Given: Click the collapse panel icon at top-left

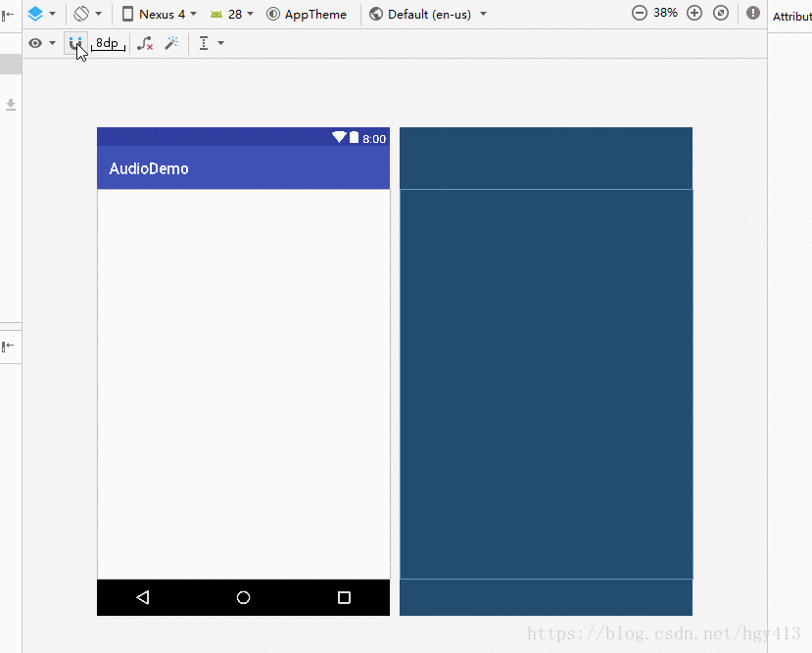Looking at the screenshot, I should 8,16.
